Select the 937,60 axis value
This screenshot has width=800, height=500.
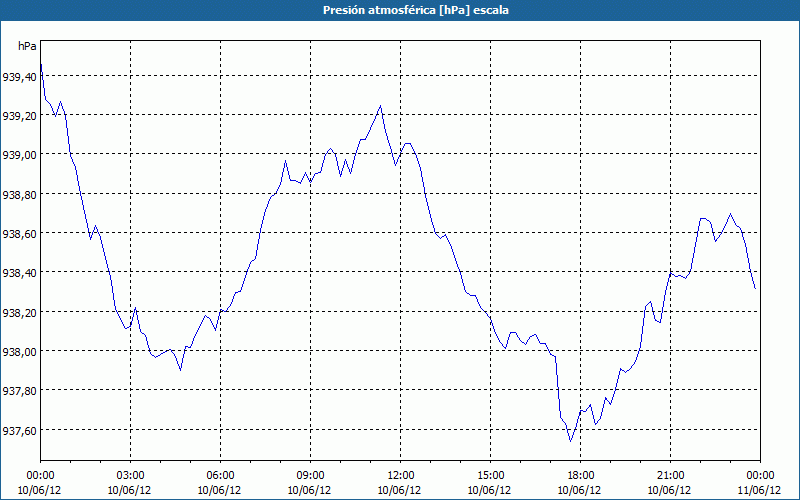(19, 431)
